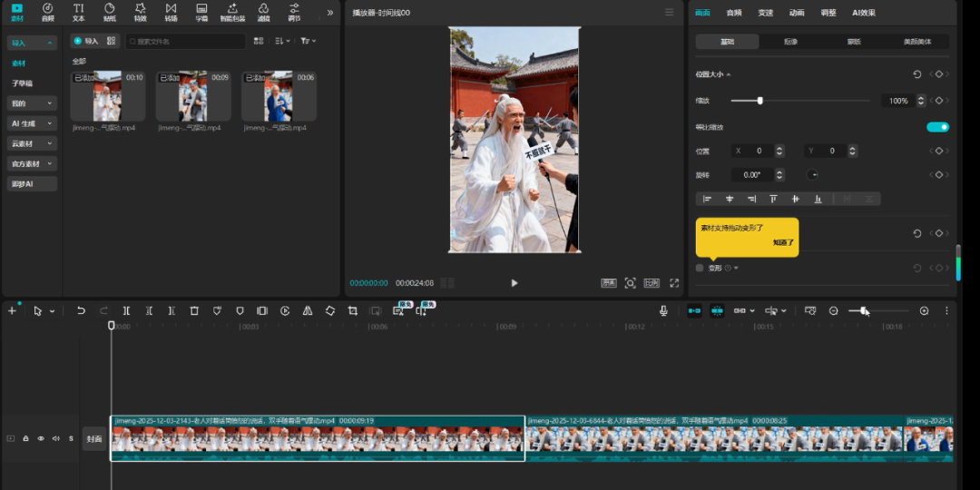Click the 封面 cover button on the track

coord(94,438)
